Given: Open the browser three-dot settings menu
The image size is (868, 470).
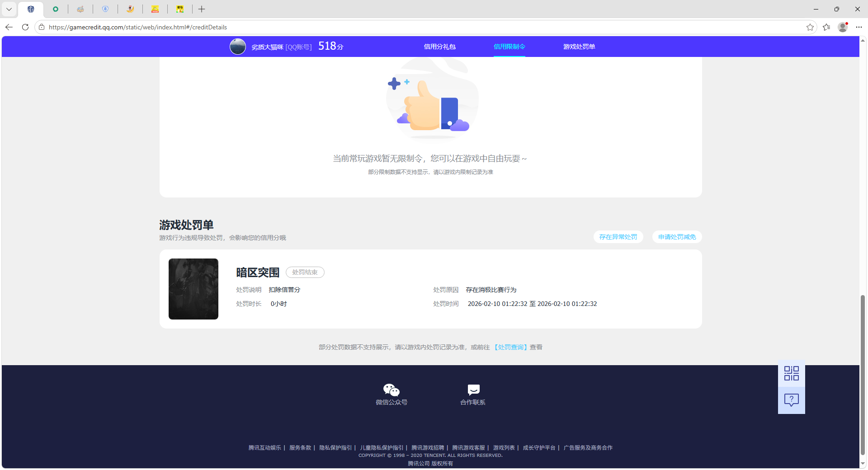Looking at the screenshot, I should (x=859, y=27).
